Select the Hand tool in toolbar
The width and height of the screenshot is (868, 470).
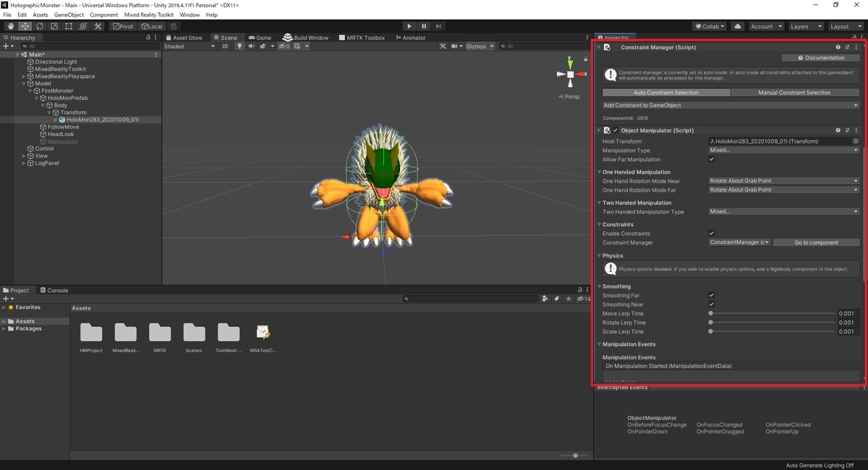tap(11, 26)
